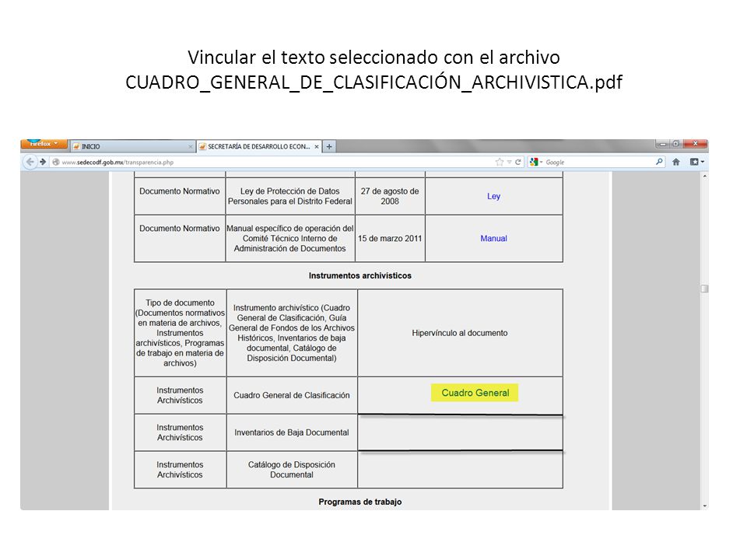Open a new tab with plus button

point(329,147)
